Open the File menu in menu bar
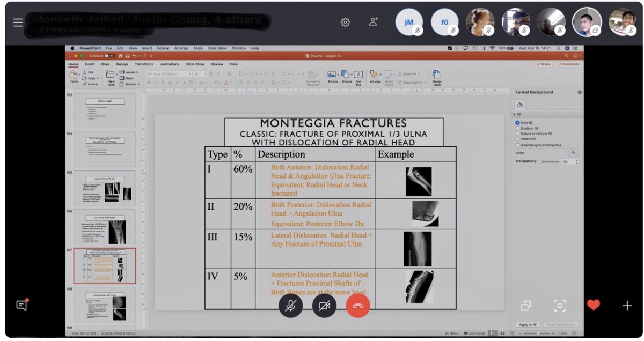 (108, 48)
